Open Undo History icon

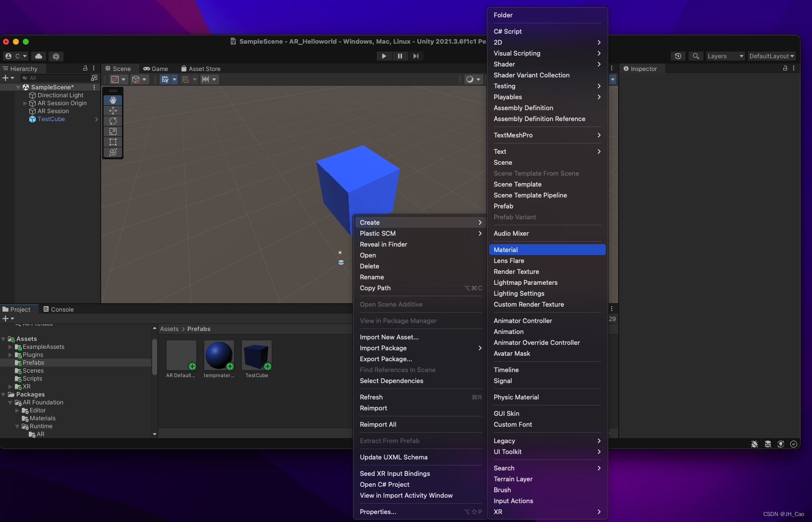[x=678, y=56]
